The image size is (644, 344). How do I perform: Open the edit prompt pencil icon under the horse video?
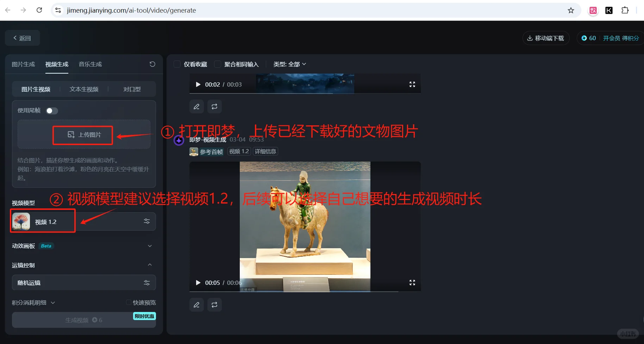(196, 305)
